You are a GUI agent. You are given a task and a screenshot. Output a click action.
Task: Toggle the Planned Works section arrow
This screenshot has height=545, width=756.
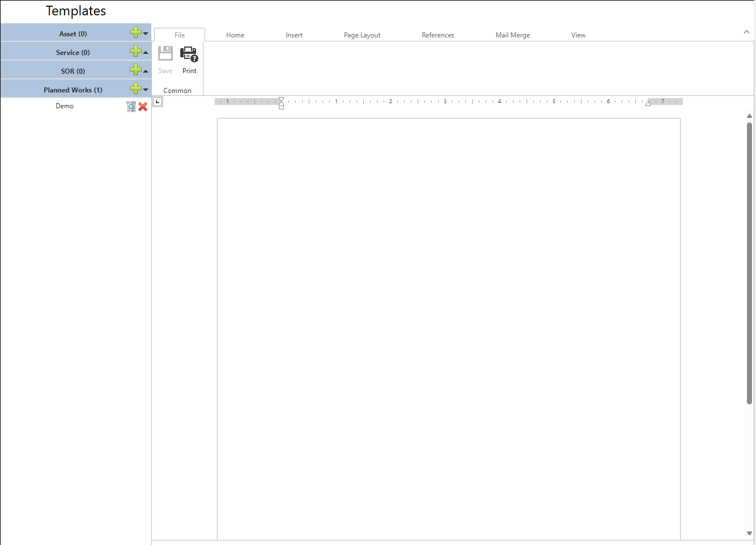tap(146, 90)
